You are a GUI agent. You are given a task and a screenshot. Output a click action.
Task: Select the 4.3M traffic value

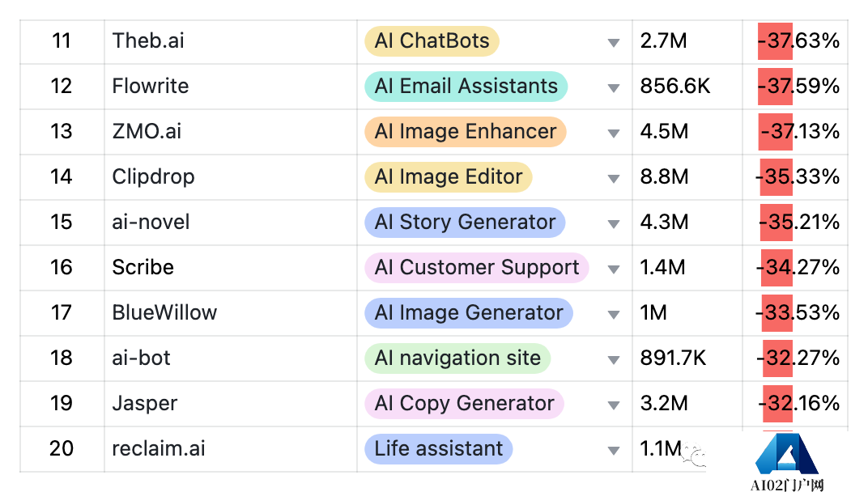tap(664, 223)
